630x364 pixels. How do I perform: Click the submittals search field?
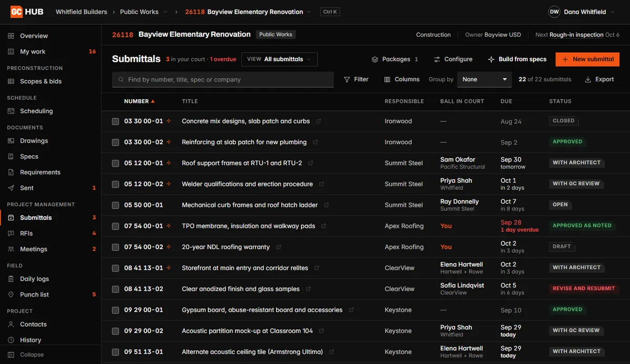(223, 80)
